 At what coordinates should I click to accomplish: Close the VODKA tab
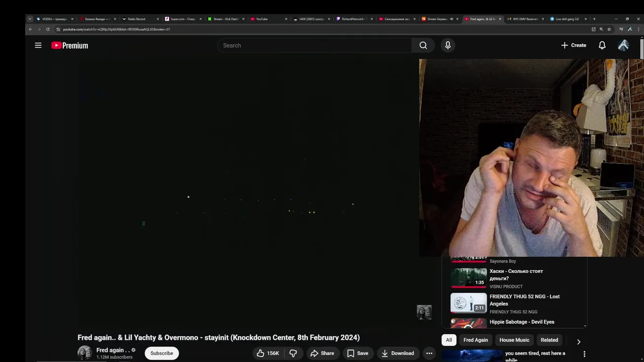pyautogui.click(x=72, y=19)
